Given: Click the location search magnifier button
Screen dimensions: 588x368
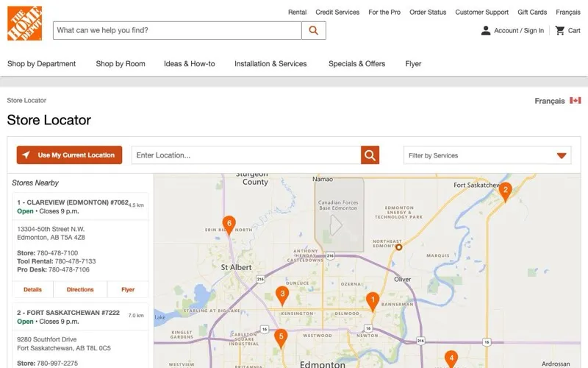Looking at the screenshot, I should 370,155.
